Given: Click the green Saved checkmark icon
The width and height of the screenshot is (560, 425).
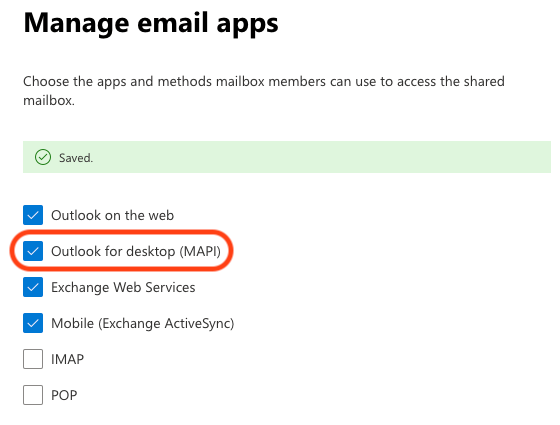Looking at the screenshot, I should click(x=43, y=157).
